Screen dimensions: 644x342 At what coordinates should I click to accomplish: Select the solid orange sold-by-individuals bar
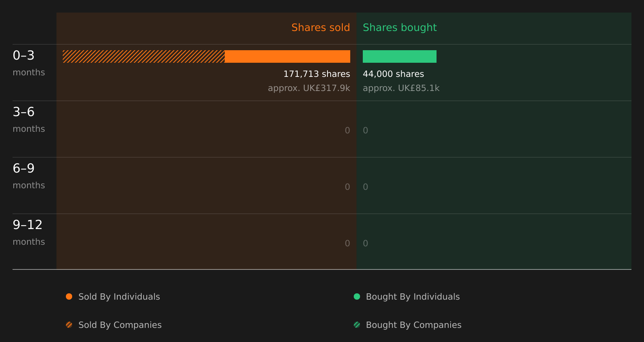[287, 56]
